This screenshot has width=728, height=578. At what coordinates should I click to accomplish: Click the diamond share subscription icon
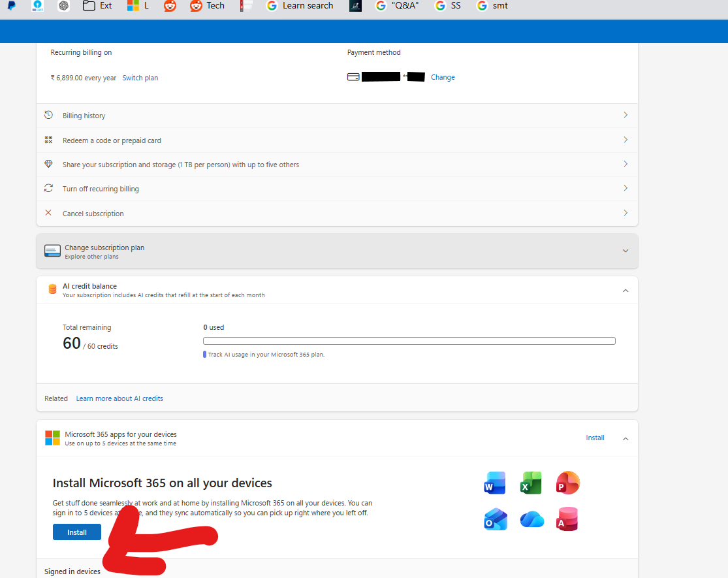pyautogui.click(x=48, y=164)
